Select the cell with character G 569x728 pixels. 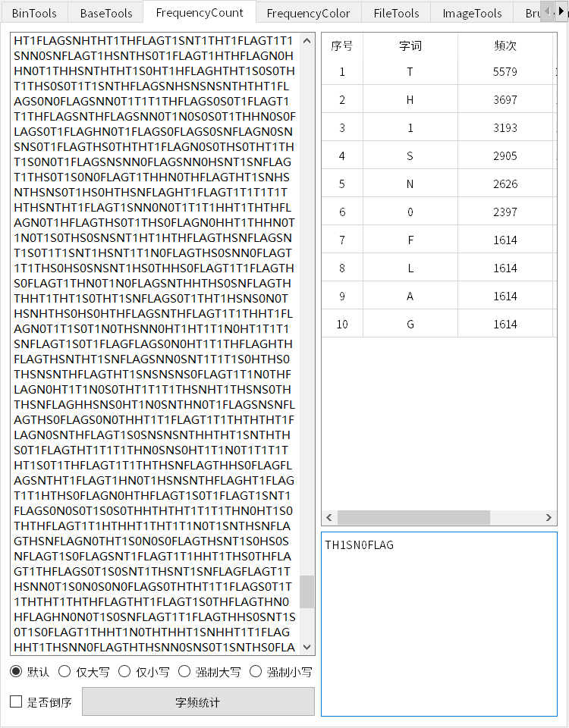coord(410,324)
